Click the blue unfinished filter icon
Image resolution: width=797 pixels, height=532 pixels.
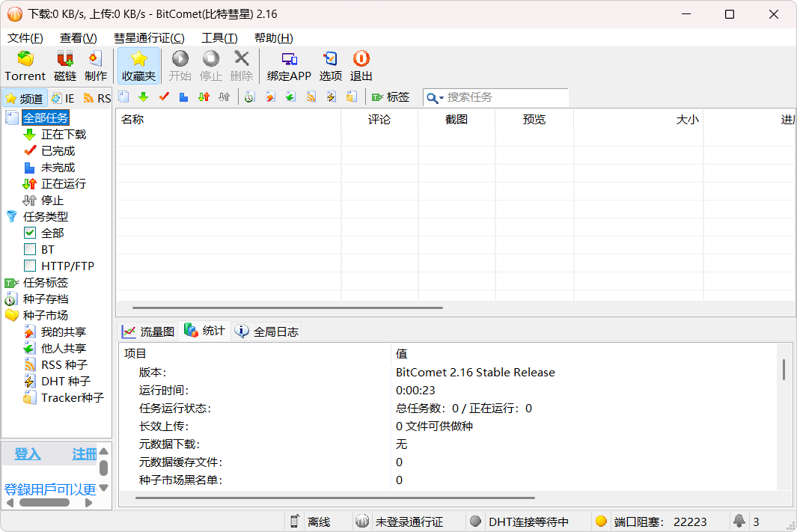pyautogui.click(x=183, y=97)
